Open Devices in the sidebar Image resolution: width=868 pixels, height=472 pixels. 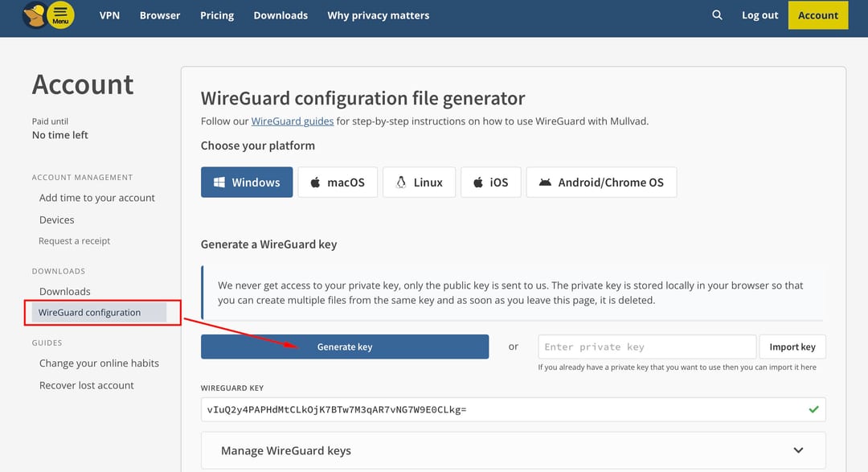56,220
